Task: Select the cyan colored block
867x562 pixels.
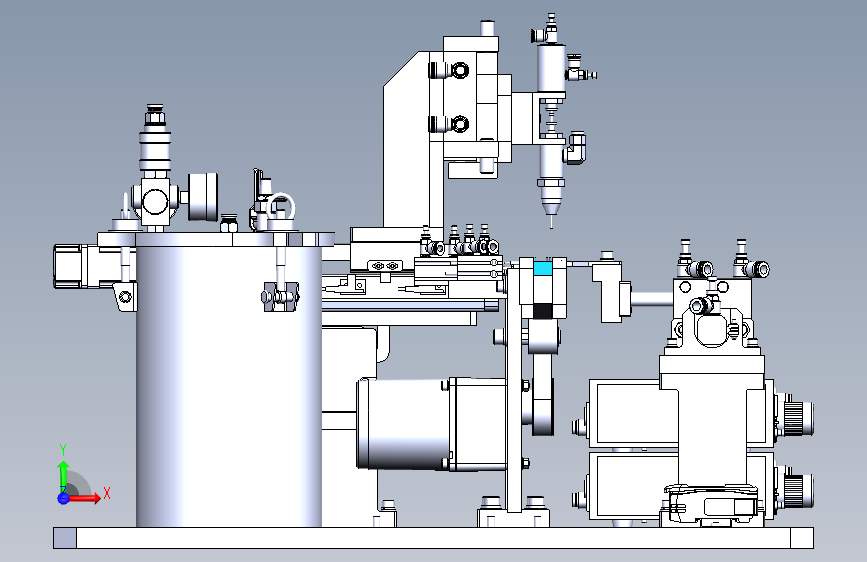Action: coord(543,269)
